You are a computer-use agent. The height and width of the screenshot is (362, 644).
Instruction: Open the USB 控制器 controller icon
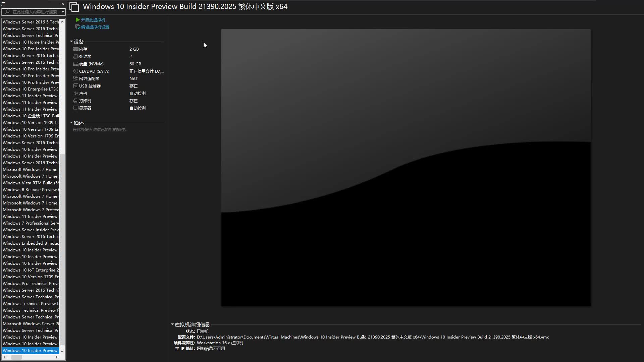pyautogui.click(x=76, y=86)
